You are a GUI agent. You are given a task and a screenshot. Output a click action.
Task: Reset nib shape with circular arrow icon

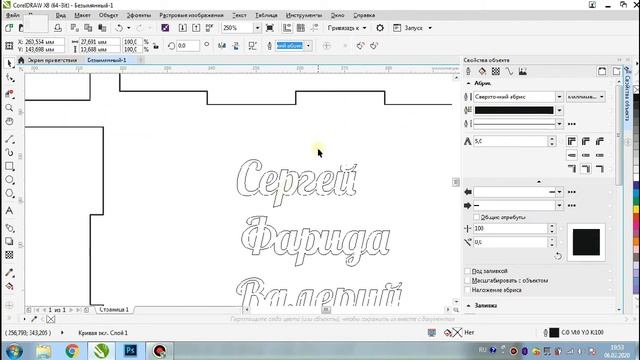click(x=558, y=256)
